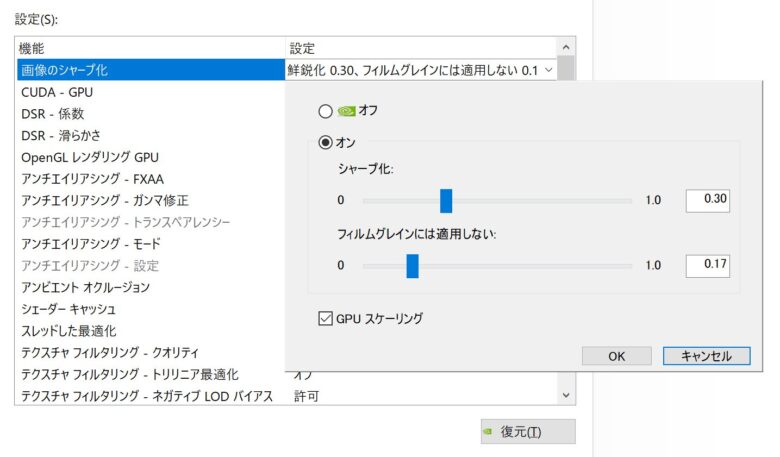This screenshot has height=457, width=780.
Task: Click the NVIDIA logo icon beside オフ
Action: 346,111
